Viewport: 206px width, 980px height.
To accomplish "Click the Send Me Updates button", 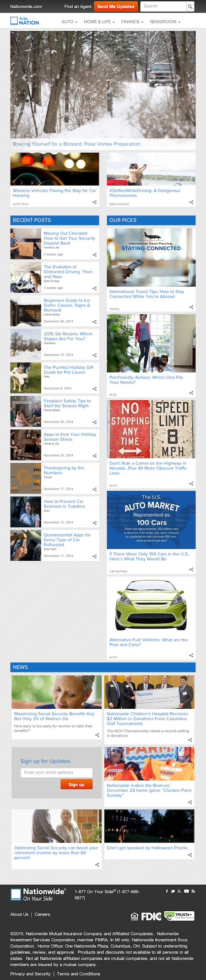I will pos(116,6).
